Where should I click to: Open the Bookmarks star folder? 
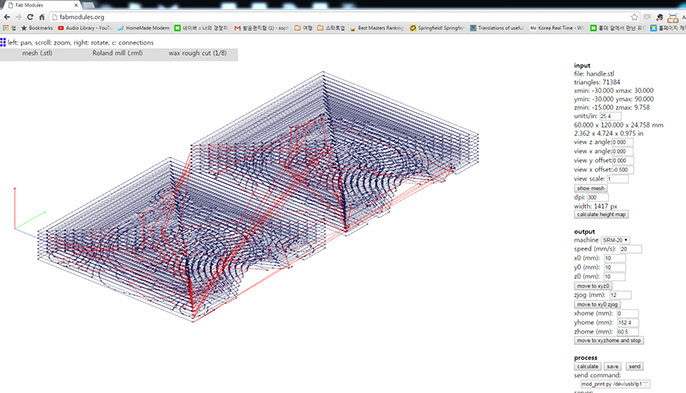[37, 28]
